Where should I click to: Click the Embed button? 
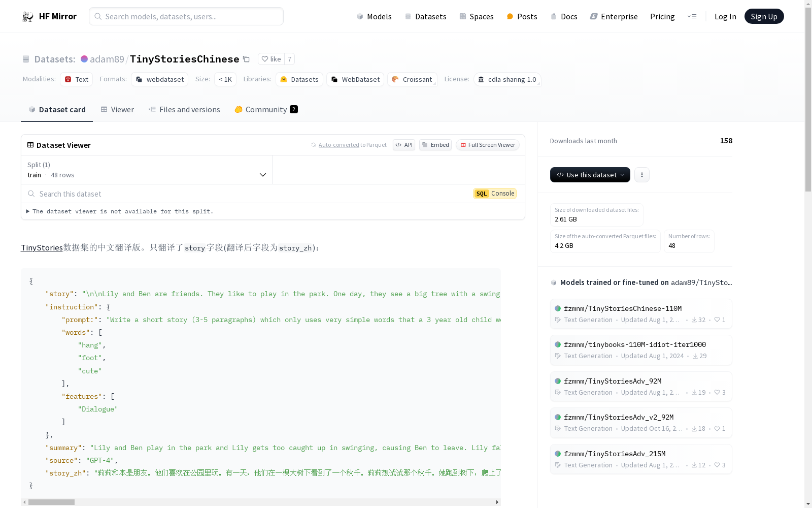point(435,145)
